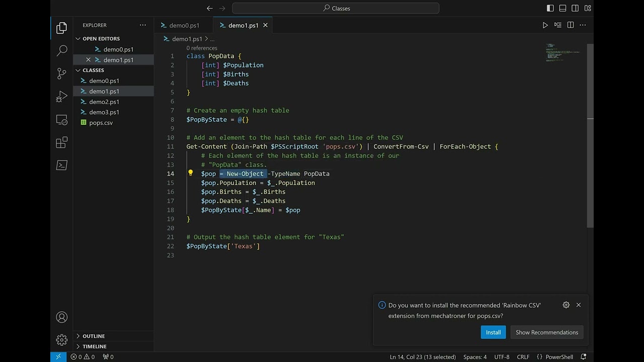644x362 pixels.
Task: Open errors and warnings status item
Action: [x=83, y=357]
